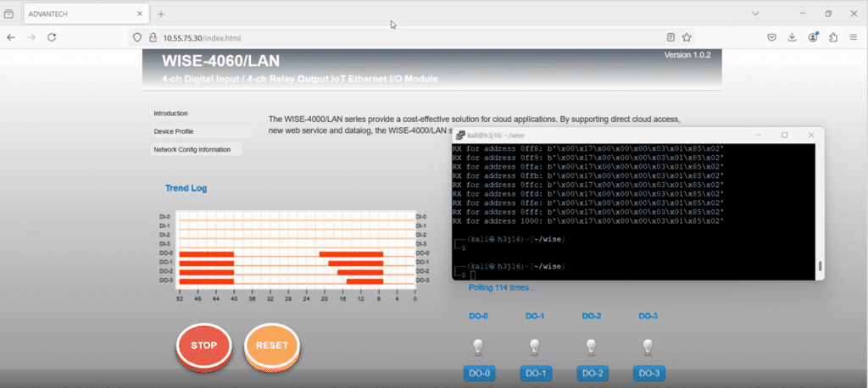Open the Device Profile menu item
Image resolution: width=868 pixels, height=388 pixels.
click(174, 131)
